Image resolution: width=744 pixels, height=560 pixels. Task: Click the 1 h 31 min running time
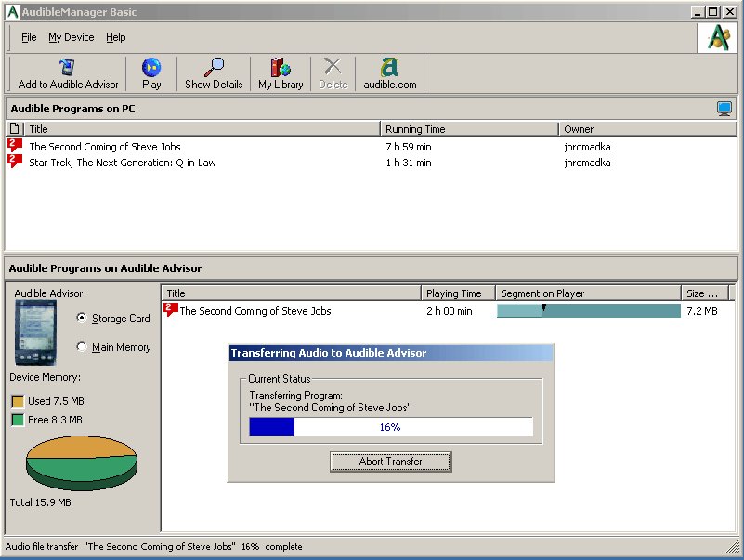[409, 163]
